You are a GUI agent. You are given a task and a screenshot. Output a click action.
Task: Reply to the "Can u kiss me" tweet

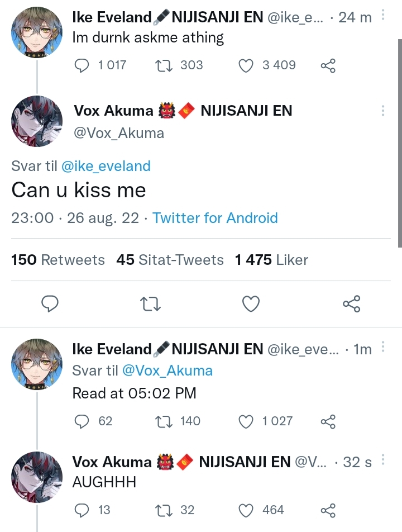click(50, 304)
